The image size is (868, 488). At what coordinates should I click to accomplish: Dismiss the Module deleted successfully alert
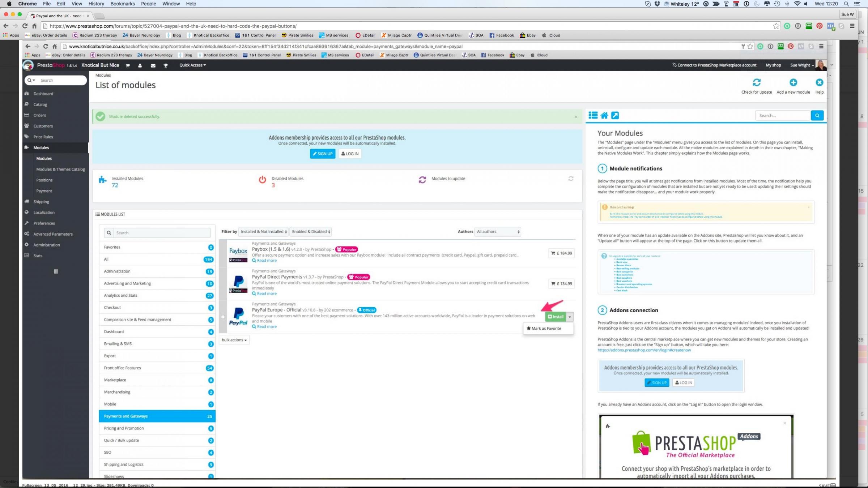click(x=576, y=117)
